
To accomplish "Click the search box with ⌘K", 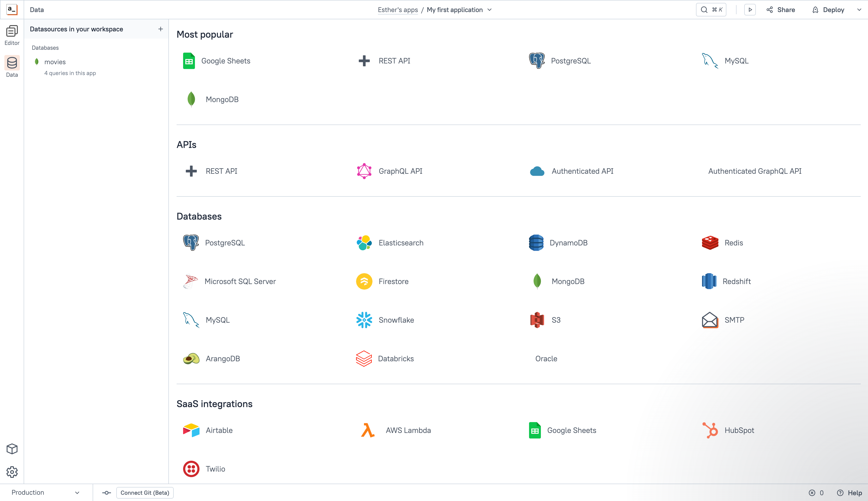I will tap(711, 10).
